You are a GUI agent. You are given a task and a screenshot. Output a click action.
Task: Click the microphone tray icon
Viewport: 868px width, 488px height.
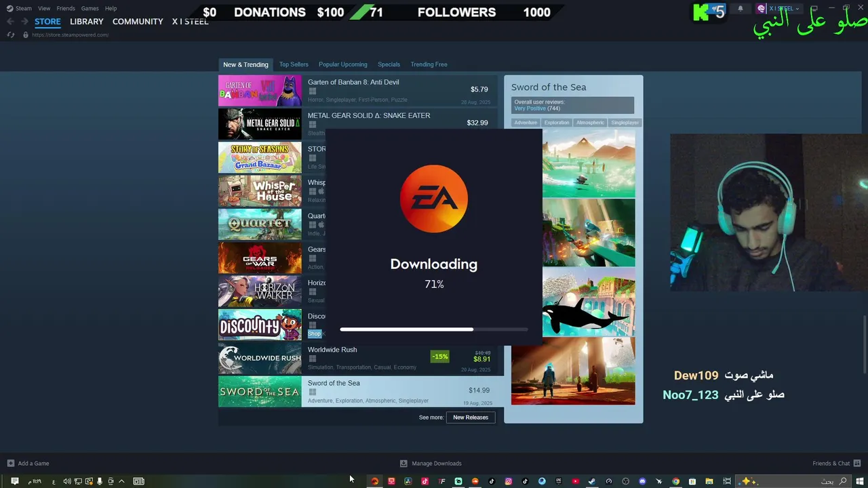click(100, 481)
